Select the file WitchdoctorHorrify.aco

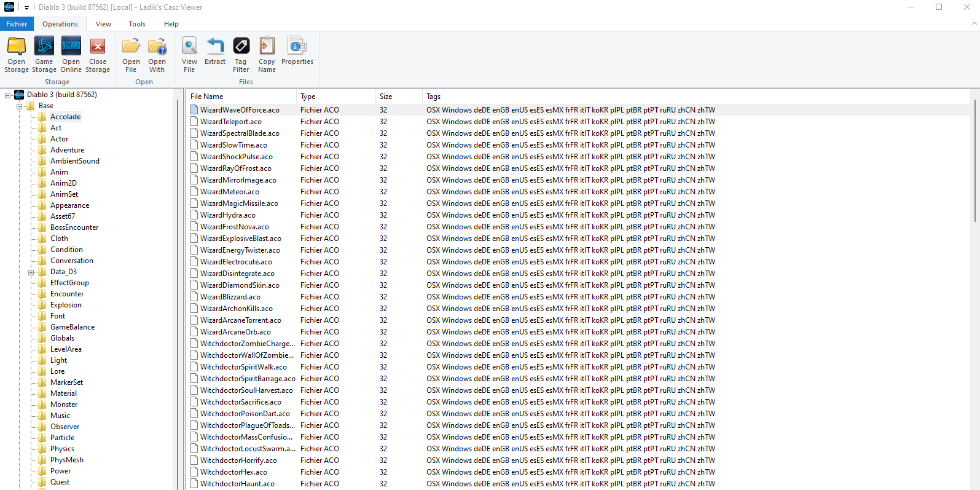click(x=238, y=460)
